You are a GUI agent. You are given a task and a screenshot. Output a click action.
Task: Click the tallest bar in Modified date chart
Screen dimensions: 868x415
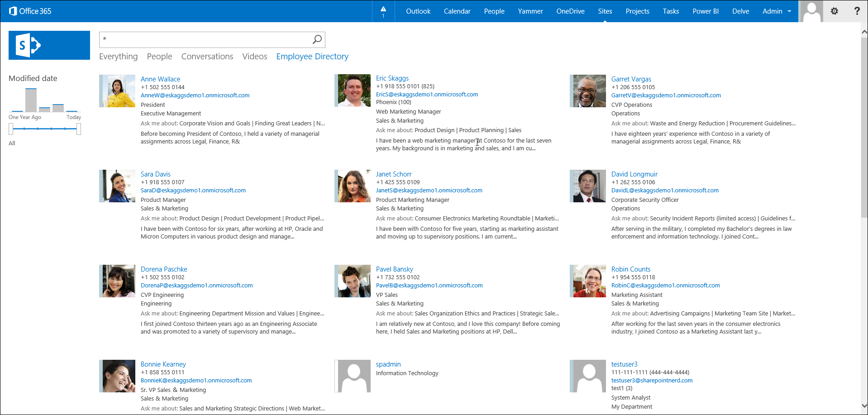point(31,100)
